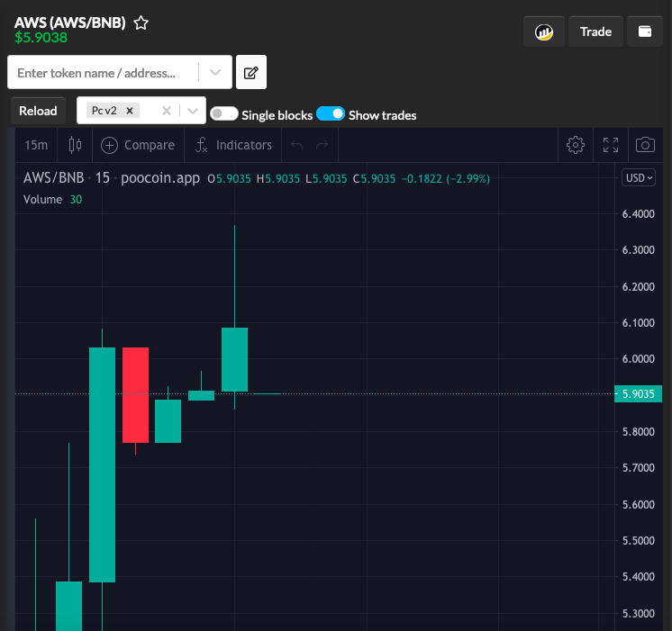The height and width of the screenshot is (631, 672).
Task: Select the Volume 30 indicator label
Action: coord(52,200)
